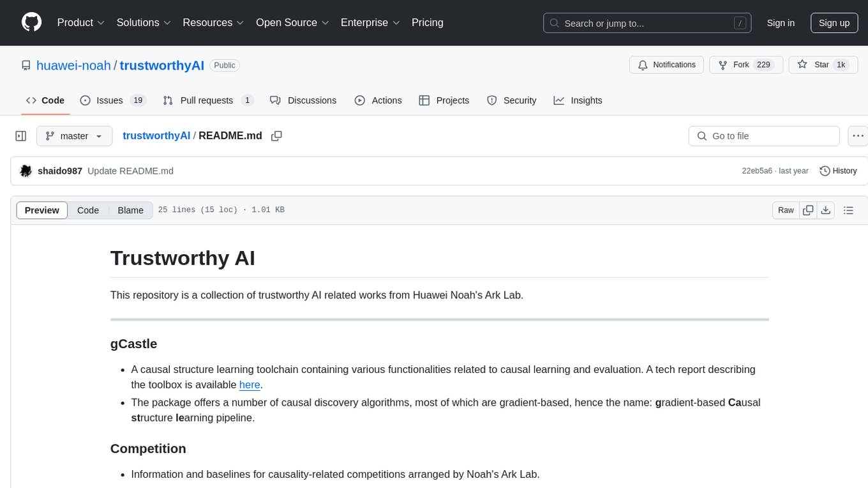Copy the raw file contents

point(808,210)
